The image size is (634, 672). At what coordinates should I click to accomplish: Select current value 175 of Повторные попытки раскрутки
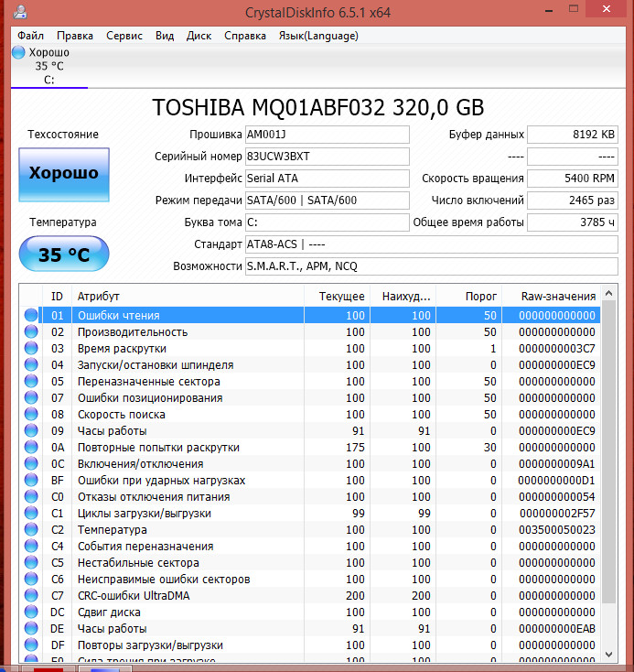pyautogui.click(x=355, y=448)
